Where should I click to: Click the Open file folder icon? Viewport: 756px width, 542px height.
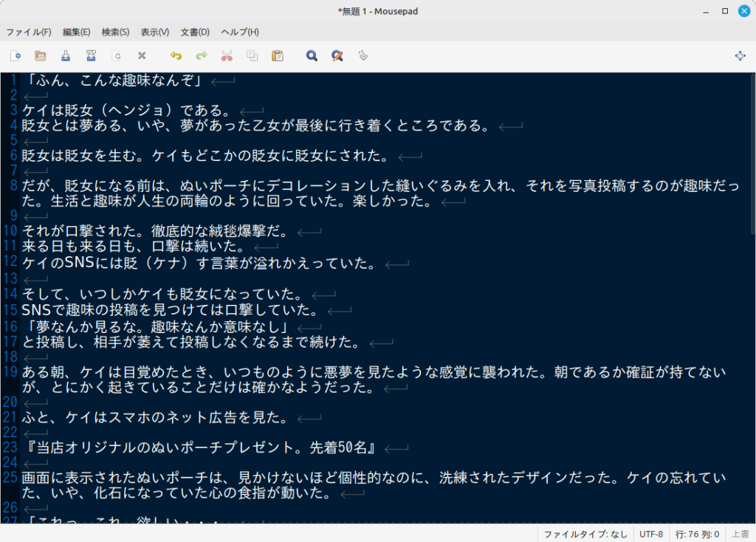(x=41, y=55)
